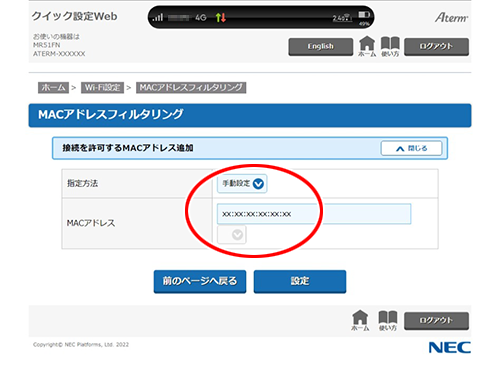Click the MACアドレス row label
Viewport: 500px width, 380px height.
tap(91, 223)
